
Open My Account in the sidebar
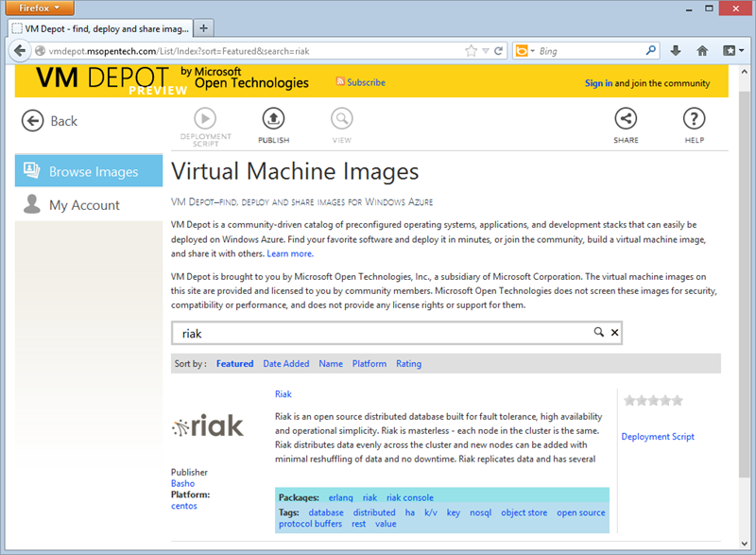pos(89,204)
